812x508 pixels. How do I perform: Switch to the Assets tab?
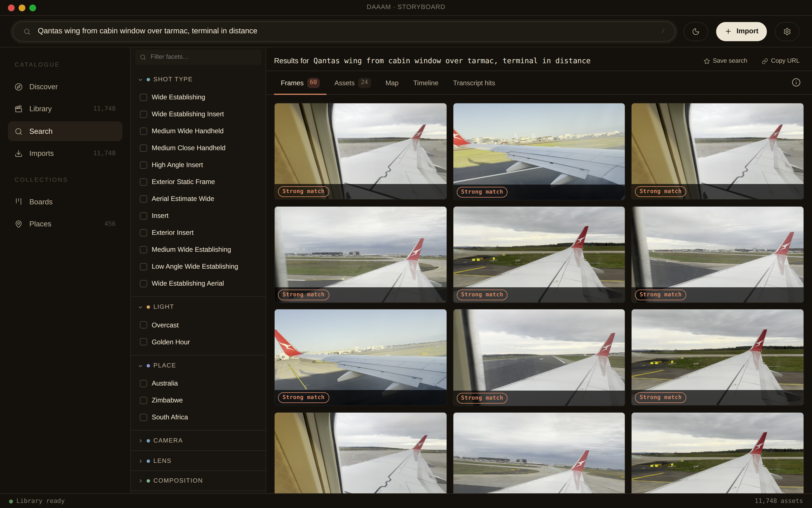tap(352, 83)
